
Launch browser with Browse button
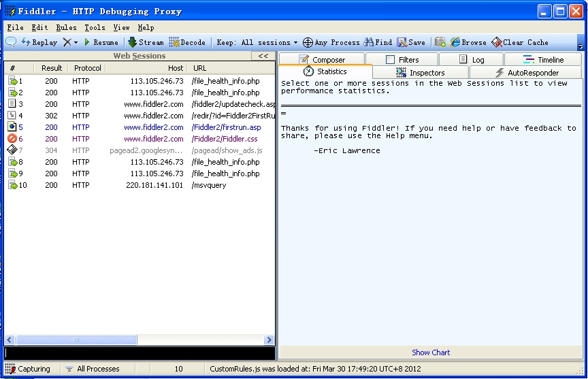click(468, 42)
